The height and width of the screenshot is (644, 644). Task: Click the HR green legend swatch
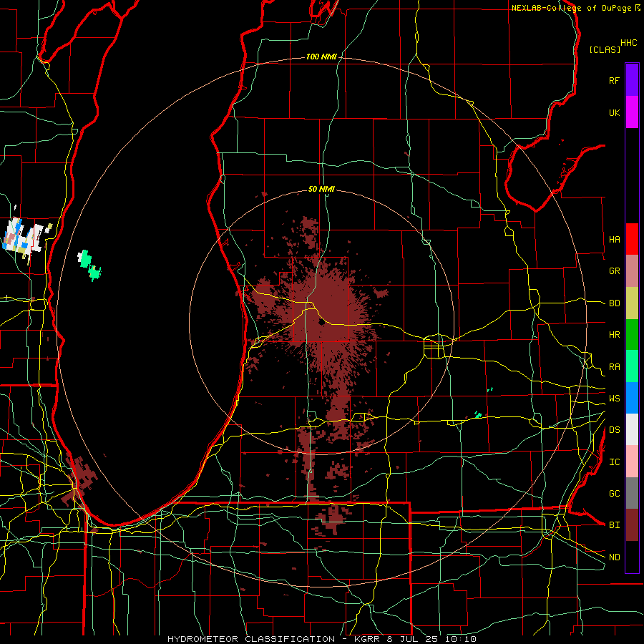coord(632,335)
